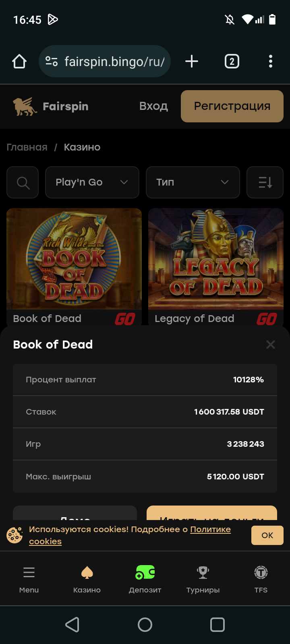Open the TFS token icon
290x644 pixels.
(x=261, y=572)
